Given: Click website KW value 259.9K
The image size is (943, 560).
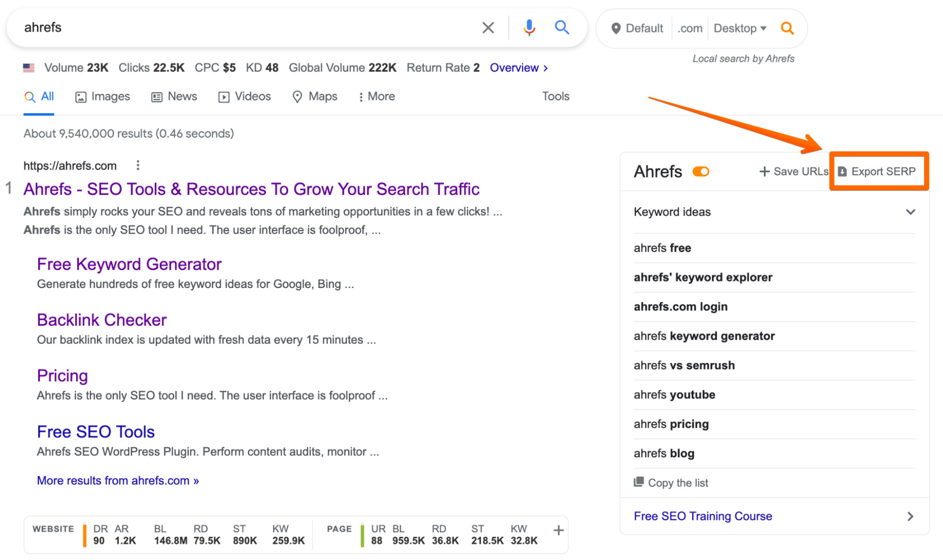Looking at the screenshot, I should pyautogui.click(x=288, y=541).
